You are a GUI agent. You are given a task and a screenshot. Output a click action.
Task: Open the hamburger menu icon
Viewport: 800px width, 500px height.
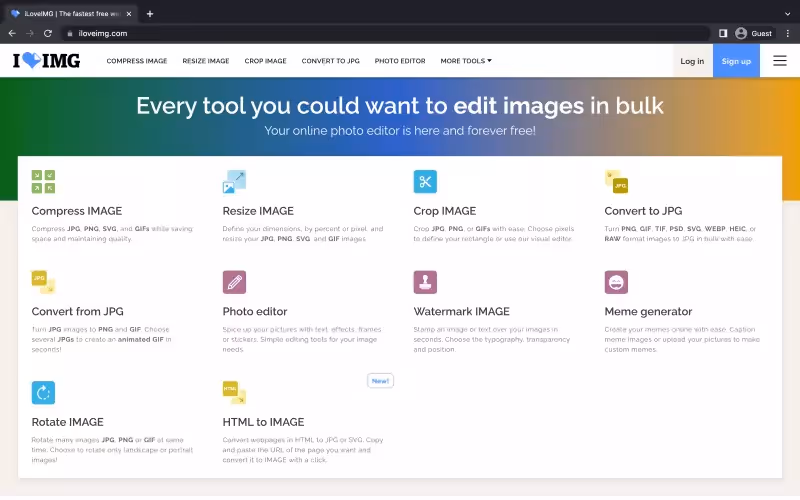tap(780, 61)
